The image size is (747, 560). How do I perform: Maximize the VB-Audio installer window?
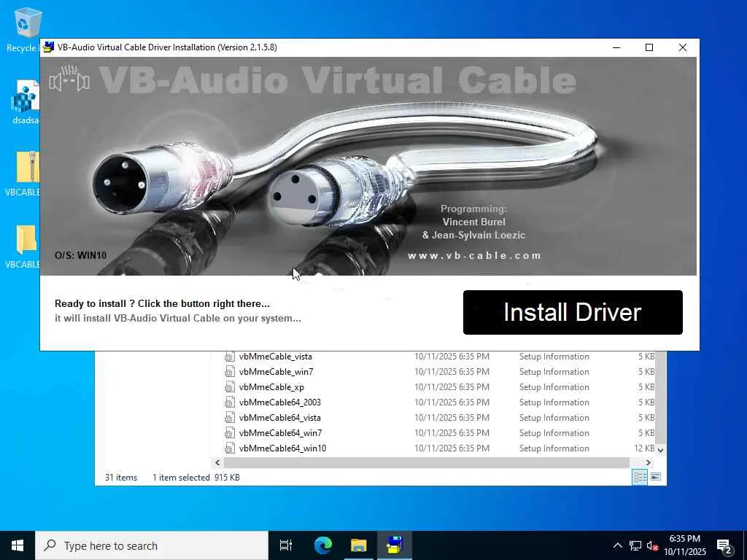(649, 47)
